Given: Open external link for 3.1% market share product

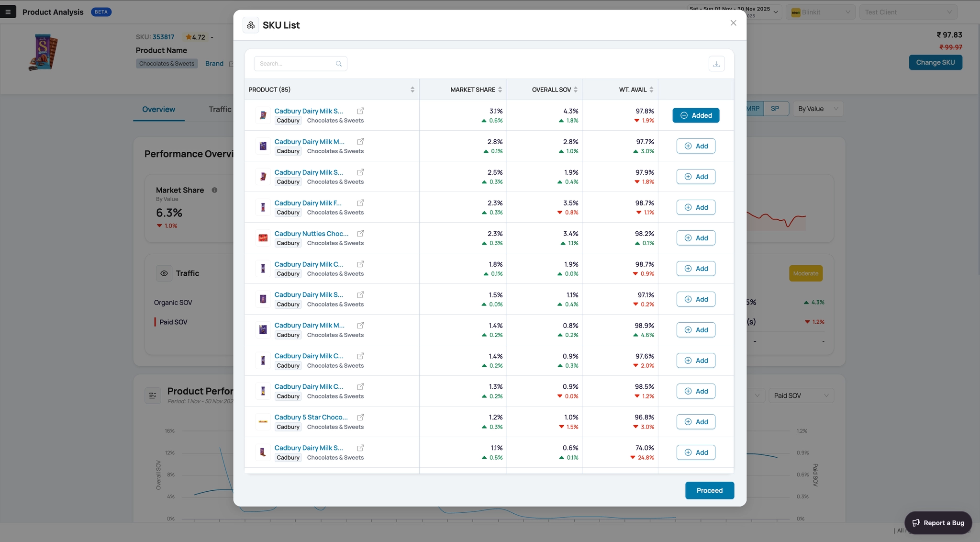Looking at the screenshot, I should click(360, 111).
